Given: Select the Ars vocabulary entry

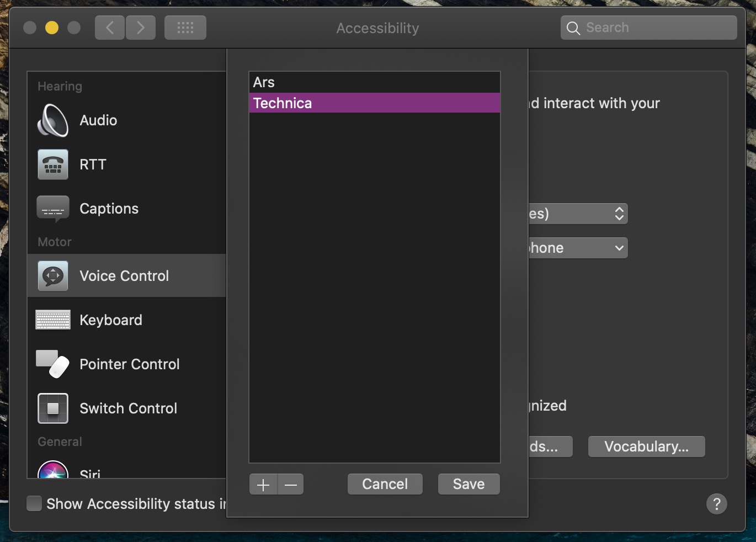Looking at the screenshot, I should click(374, 82).
